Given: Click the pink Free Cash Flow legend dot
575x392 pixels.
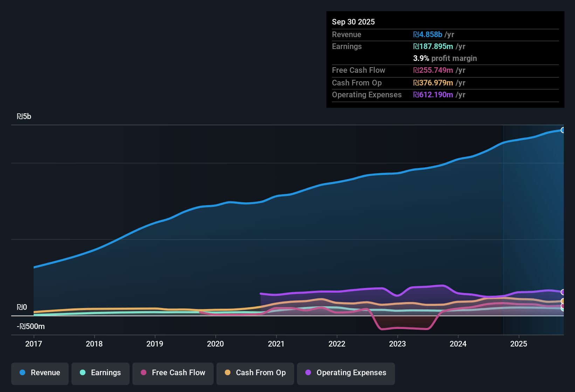Looking at the screenshot, I should point(143,373).
